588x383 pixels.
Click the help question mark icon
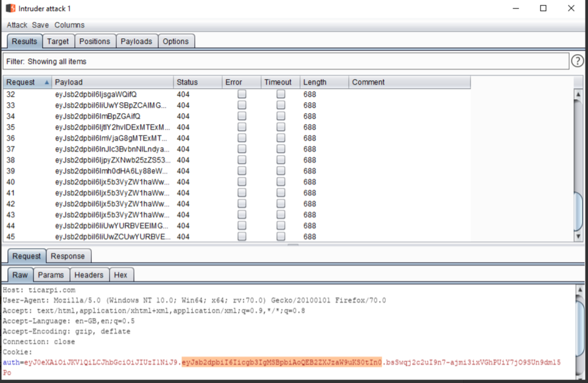[x=577, y=61]
